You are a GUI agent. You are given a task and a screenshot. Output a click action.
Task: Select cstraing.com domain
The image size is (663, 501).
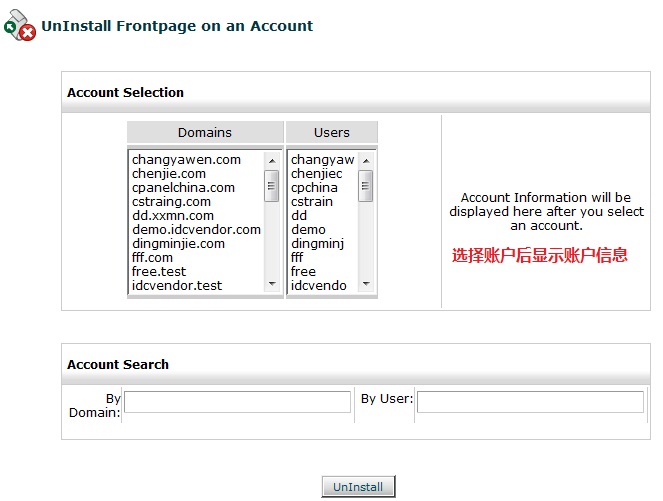click(171, 202)
